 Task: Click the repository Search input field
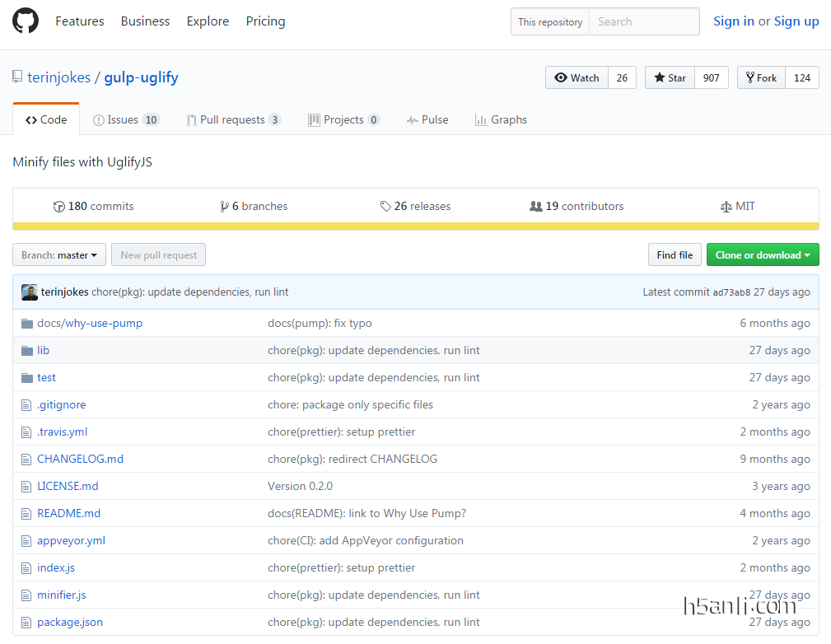644,21
